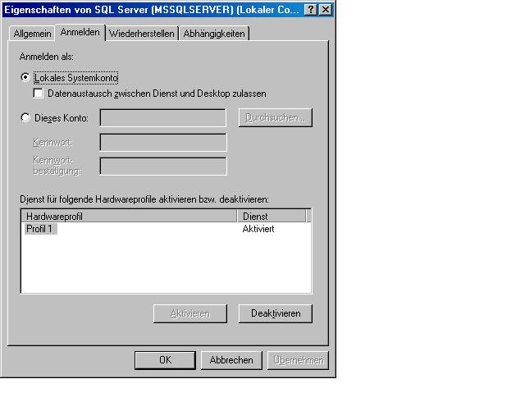Switch to the Allgemein tab
Screen dimensions: 525x420
point(32,34)
